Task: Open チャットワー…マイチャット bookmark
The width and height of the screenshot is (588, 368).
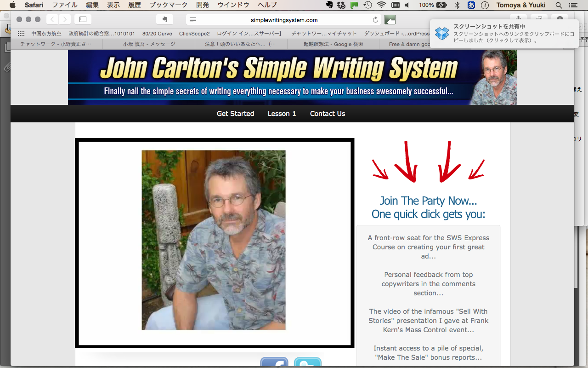Action: click(x=324, y=34)
